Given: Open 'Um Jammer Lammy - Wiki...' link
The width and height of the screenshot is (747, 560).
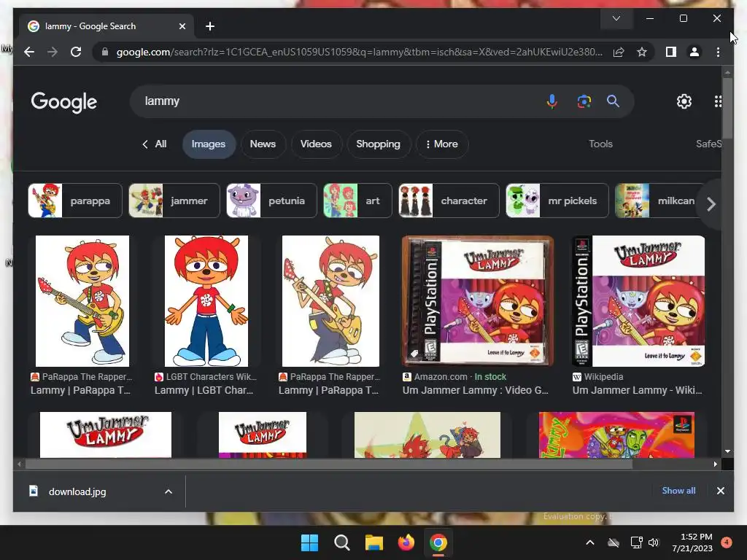Looking at the screenshot, I should (x=637, y=391).
